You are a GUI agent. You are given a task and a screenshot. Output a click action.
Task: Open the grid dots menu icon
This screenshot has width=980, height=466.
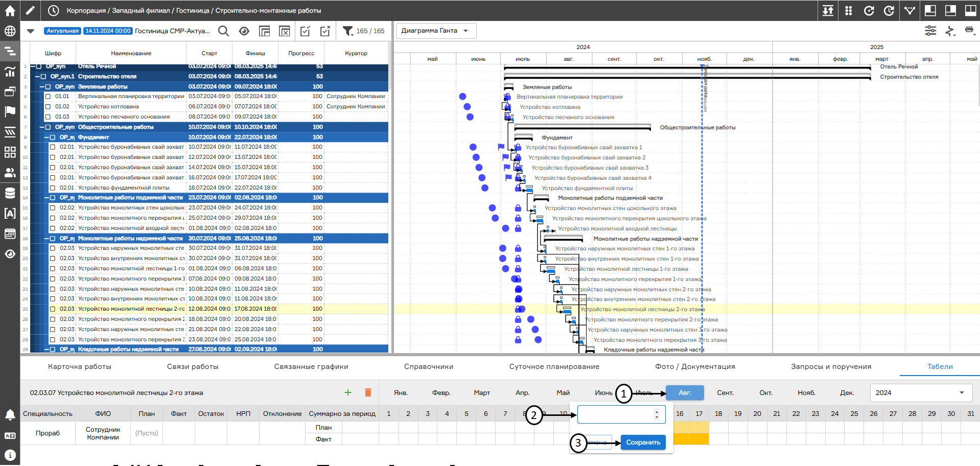pyautogui.click(x=848, y=10)
